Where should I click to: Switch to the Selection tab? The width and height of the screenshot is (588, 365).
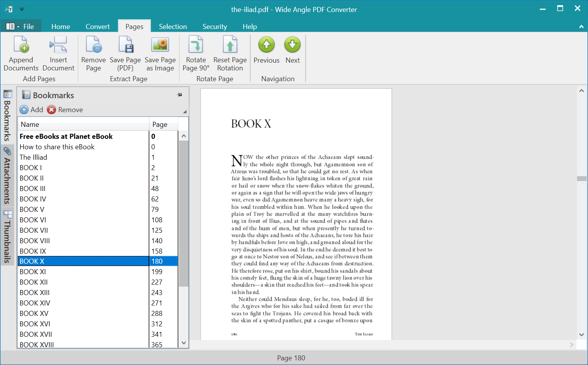(173, 26)
